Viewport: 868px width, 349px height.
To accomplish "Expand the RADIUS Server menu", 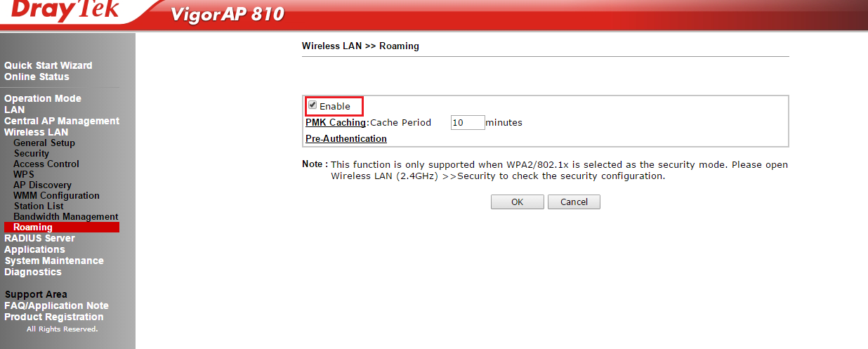I will click(39, 238).
